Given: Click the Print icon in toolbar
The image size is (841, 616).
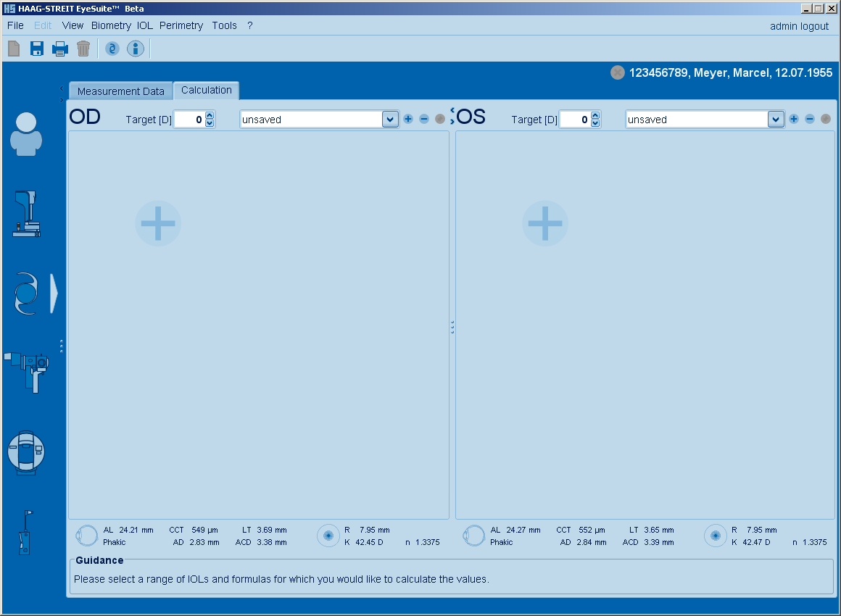Looking at the screenshot, I should (59, 49).
